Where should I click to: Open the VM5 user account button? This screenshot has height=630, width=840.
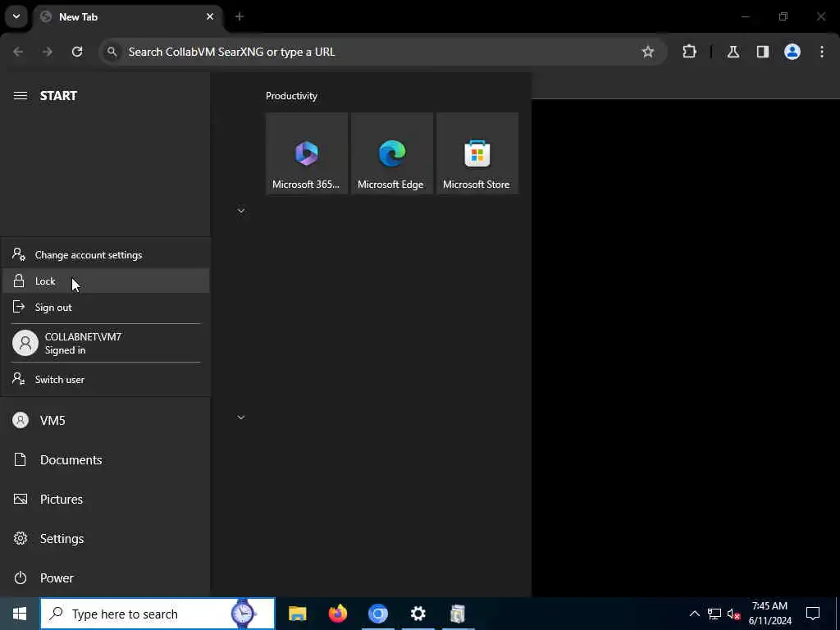[x=106, y=421]
